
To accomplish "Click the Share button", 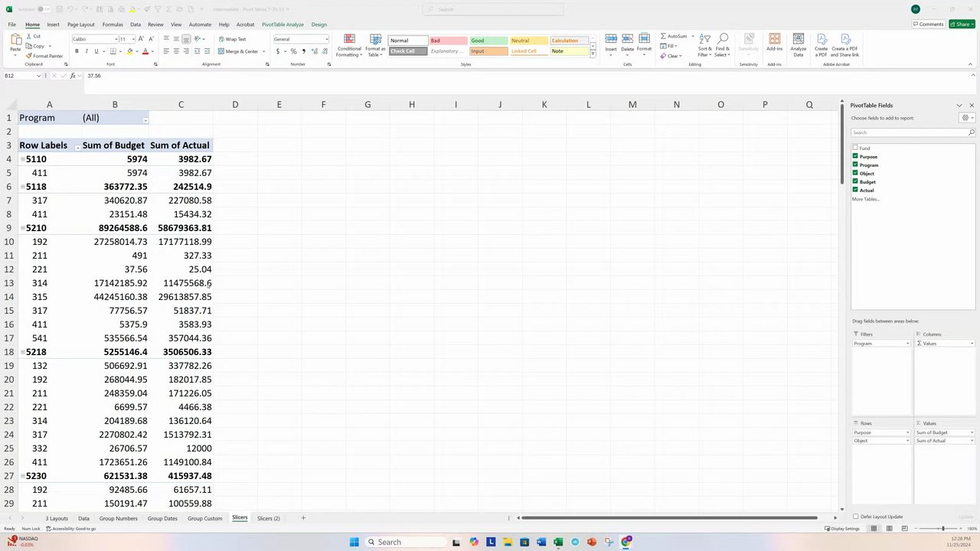I will 962,24.
